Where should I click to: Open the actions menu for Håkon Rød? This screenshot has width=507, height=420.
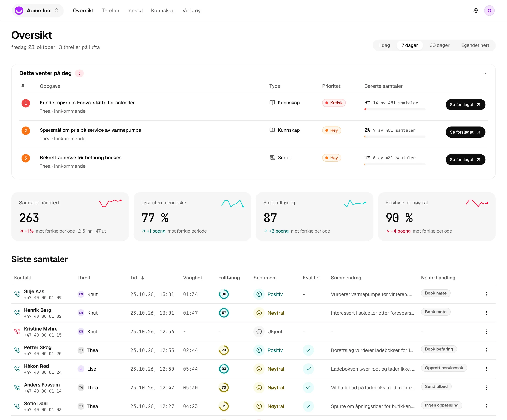(x=486, y=369)
